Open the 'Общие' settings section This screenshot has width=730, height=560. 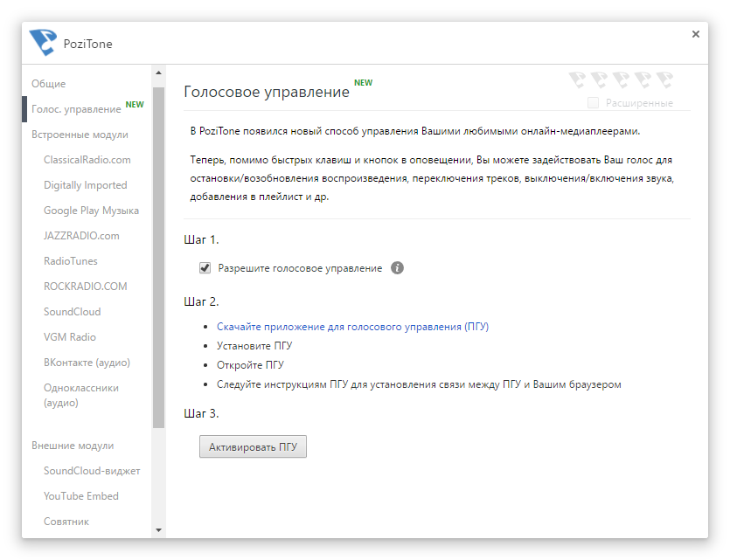click(x=48, y=84)
